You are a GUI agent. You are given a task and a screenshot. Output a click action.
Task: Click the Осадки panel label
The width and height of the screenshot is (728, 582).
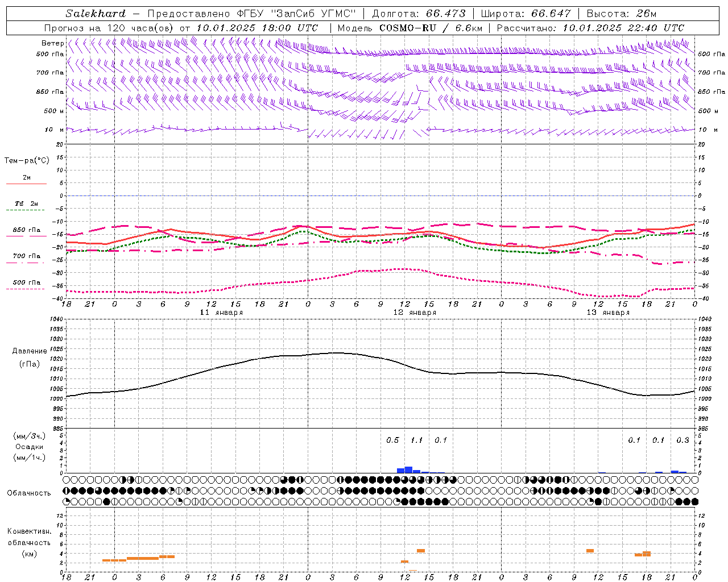point(30,447)
